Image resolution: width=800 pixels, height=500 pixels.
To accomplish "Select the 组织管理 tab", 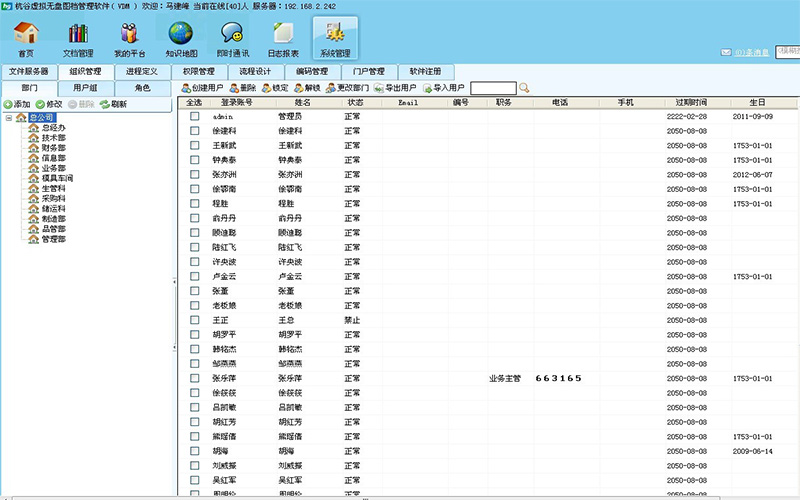I will tap(85, 71).
